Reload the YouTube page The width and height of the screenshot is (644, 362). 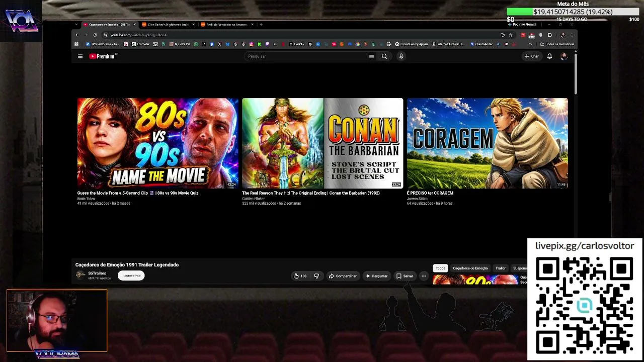95,35
